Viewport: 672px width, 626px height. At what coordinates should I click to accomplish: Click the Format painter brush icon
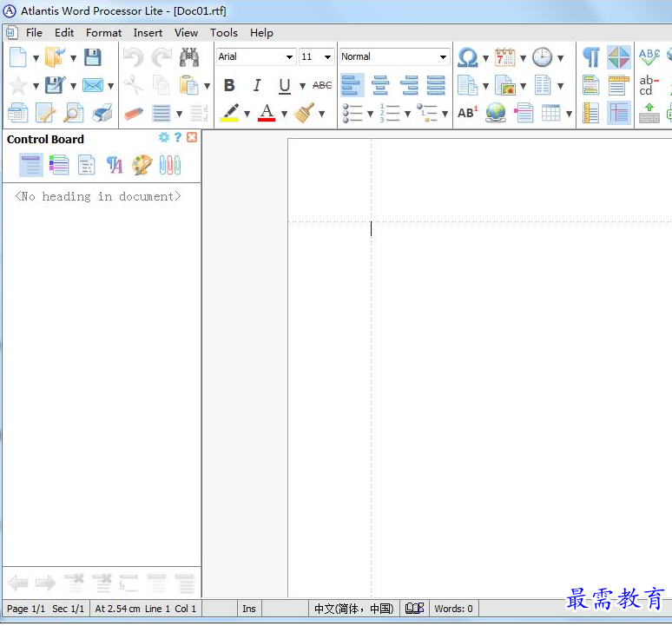(x=304, y=113)
